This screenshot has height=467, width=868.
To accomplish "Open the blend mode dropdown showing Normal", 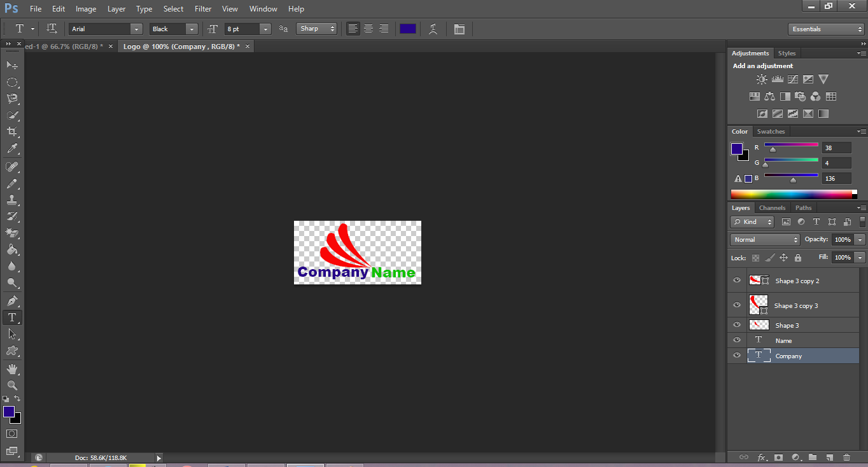I will click(x=765, y=239).
